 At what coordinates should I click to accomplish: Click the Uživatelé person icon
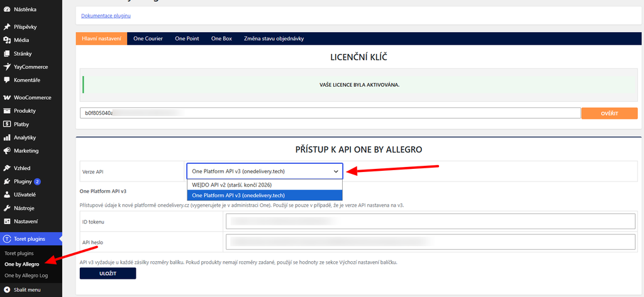(6, 195)
